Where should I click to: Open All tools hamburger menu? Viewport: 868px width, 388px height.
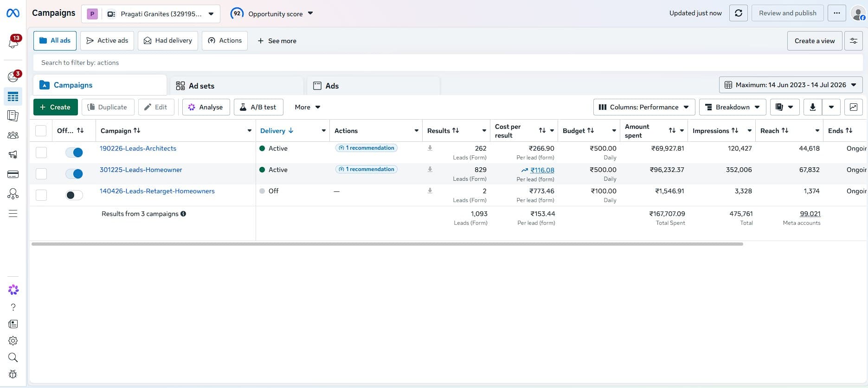(13, 214)
